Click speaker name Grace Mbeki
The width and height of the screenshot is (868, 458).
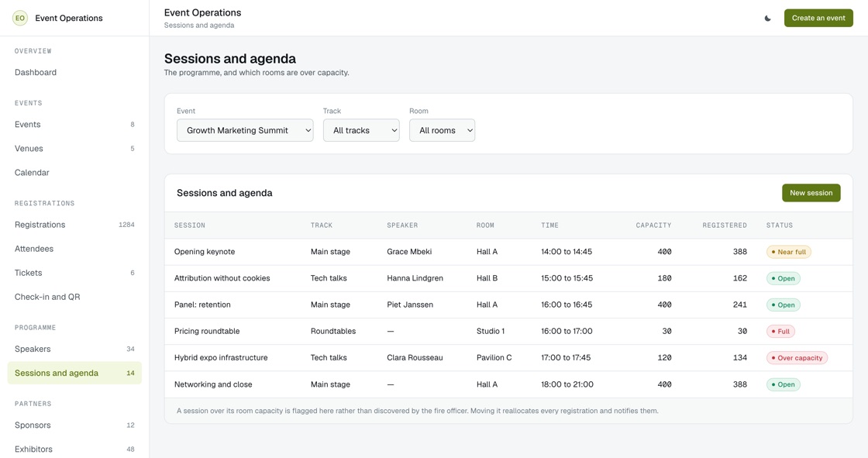409,252
